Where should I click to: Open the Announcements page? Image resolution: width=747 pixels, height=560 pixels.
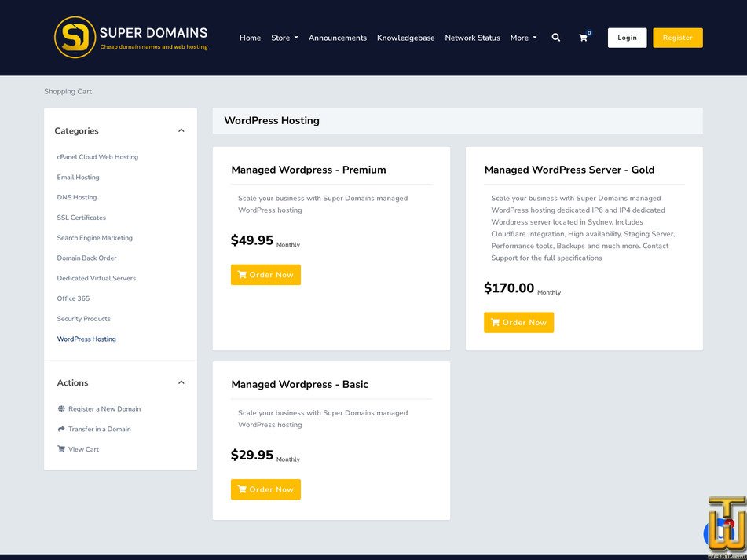[x=337, y=38]
